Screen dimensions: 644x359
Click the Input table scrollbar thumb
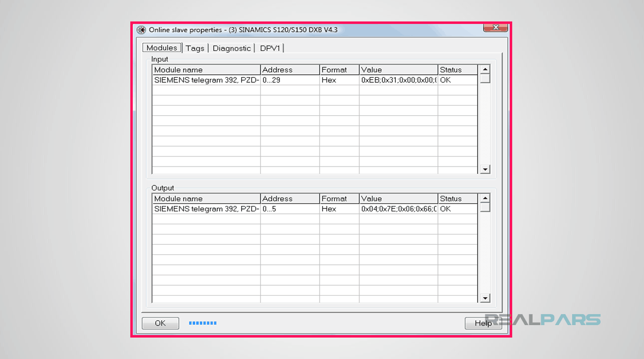click(x=485, y=78)
